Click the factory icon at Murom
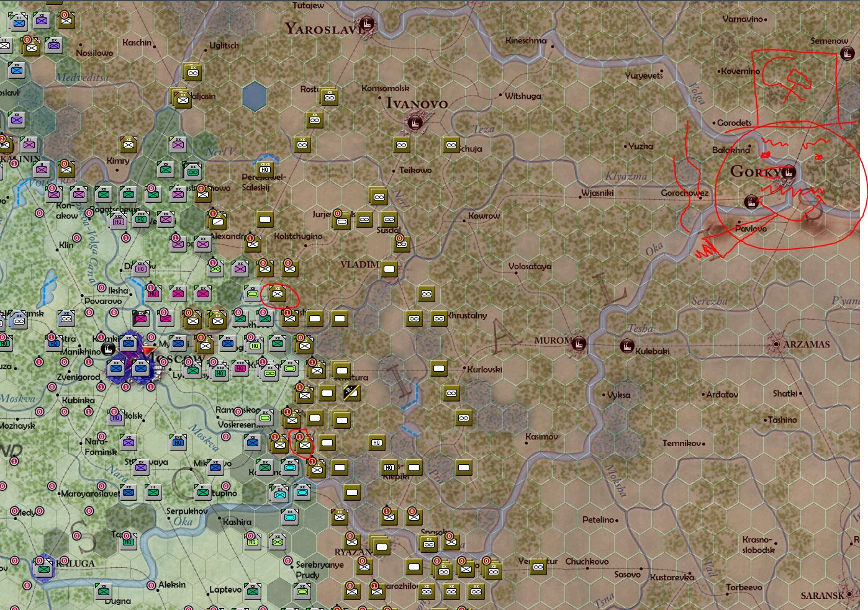 (579, 343)
